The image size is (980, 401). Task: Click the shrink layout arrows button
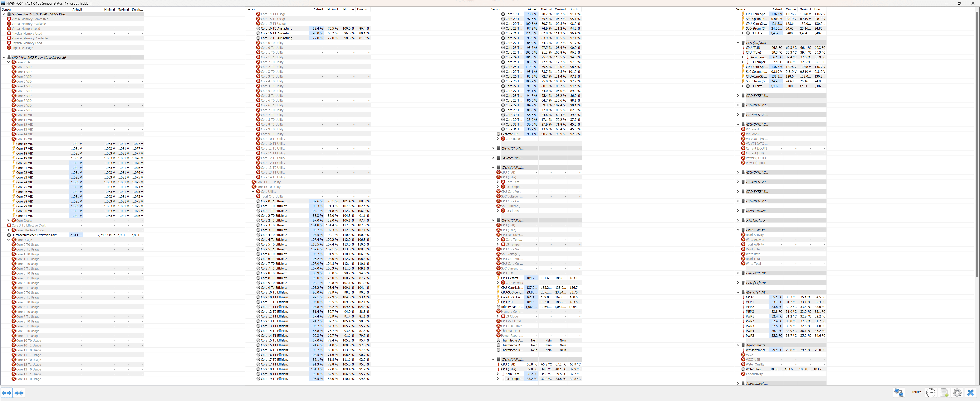19,393
